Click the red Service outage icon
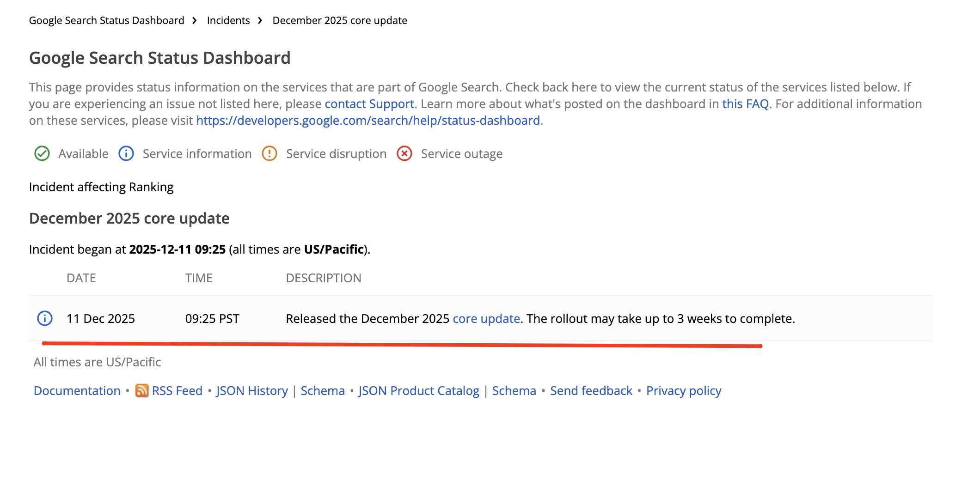 404,153
